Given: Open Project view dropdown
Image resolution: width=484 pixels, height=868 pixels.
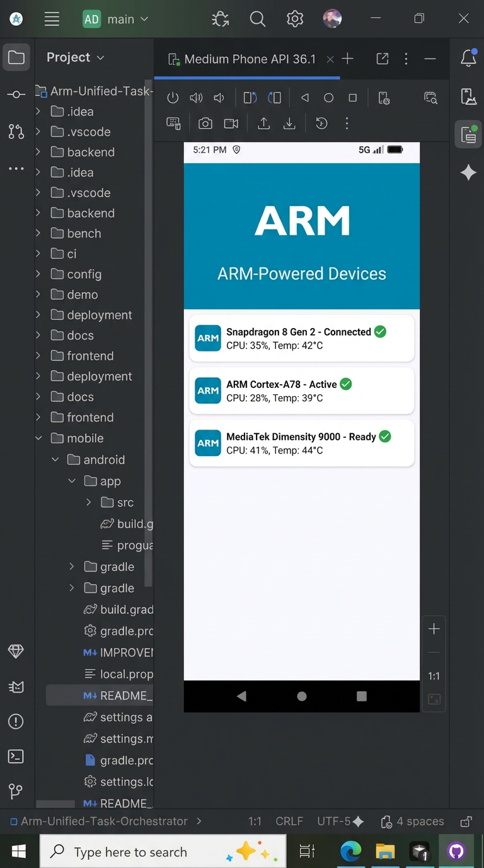Looking at the screenshot, I should pyautogui.click(x=75, y=57).
